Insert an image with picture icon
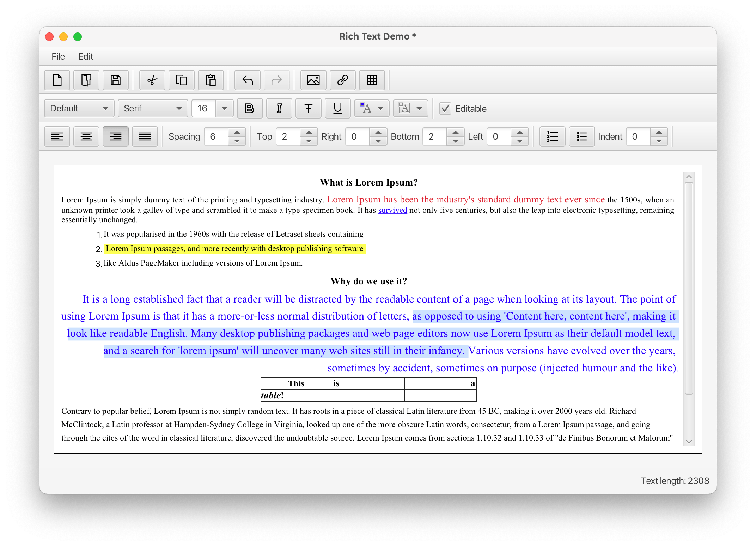This screenshot has height=546, width=756. 313,80
